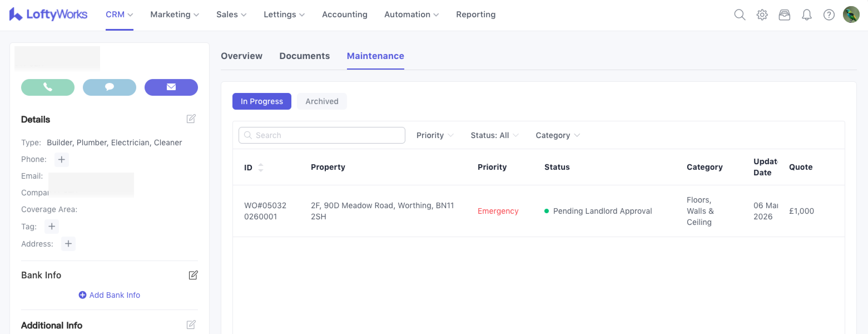
Task: Select the In Progress filter
Action: (261, 101)
